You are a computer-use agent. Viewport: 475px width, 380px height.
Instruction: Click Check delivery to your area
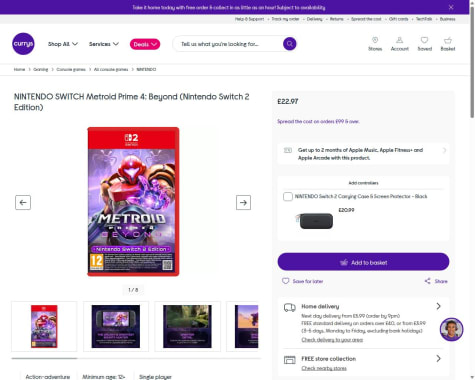click(x=332, y=340)
